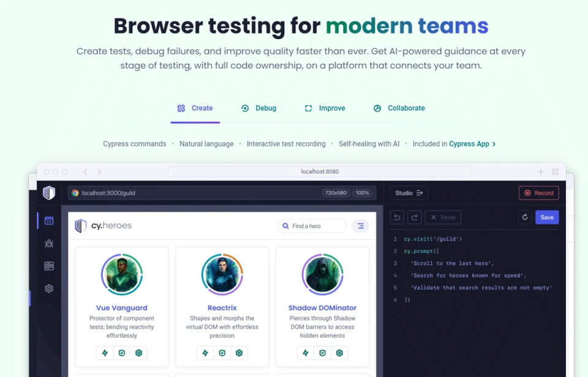Toggle the Studio panel button
Viewport: 588px width, 377px height.
pos(409,193)
